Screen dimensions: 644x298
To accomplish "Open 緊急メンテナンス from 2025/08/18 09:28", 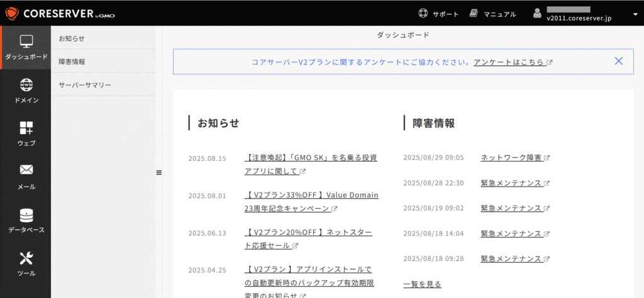I will coord(512,259).
